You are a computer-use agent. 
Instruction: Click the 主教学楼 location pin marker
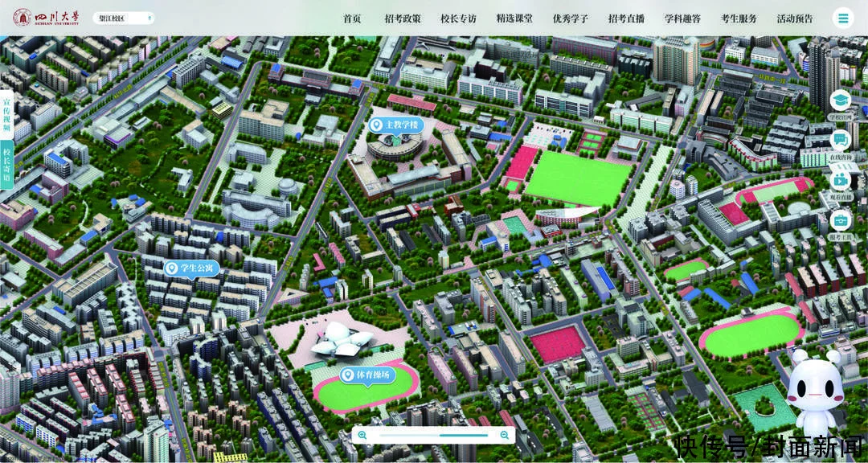[x=396, y=125]
